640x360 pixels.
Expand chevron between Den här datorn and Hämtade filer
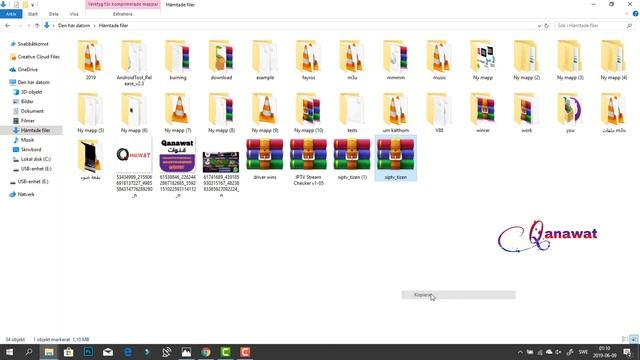[x=94, y=25]
